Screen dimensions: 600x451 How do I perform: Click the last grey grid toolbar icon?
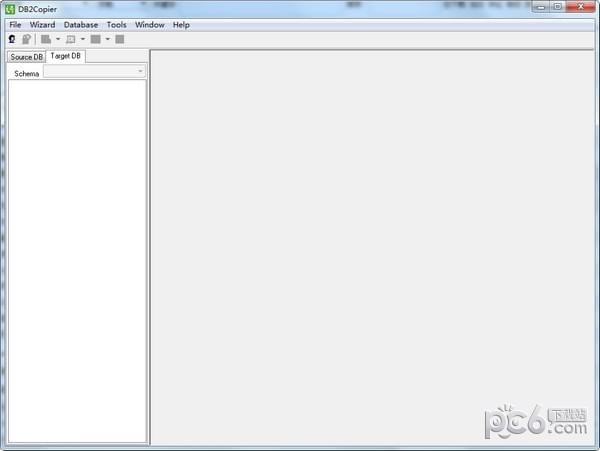click(120, 39)
